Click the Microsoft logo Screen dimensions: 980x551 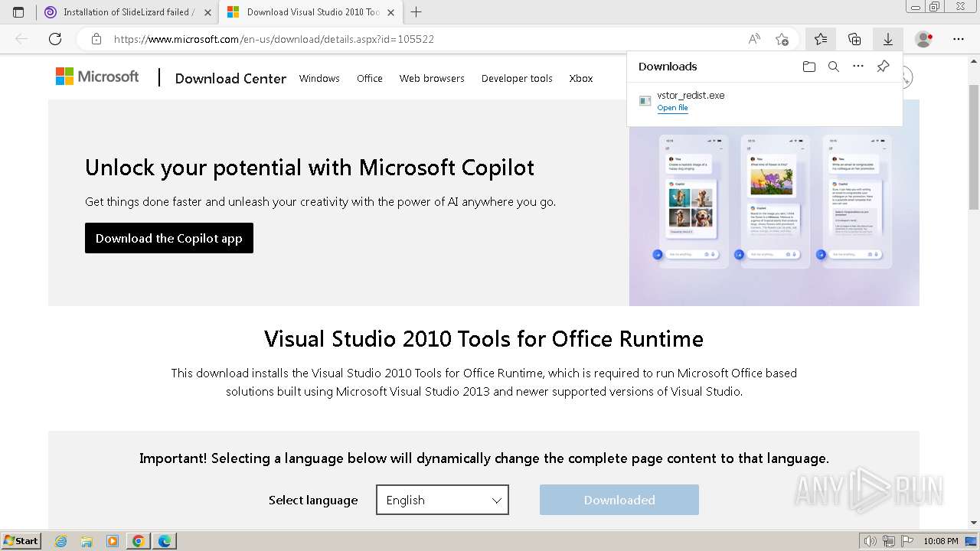click(97, 77)
